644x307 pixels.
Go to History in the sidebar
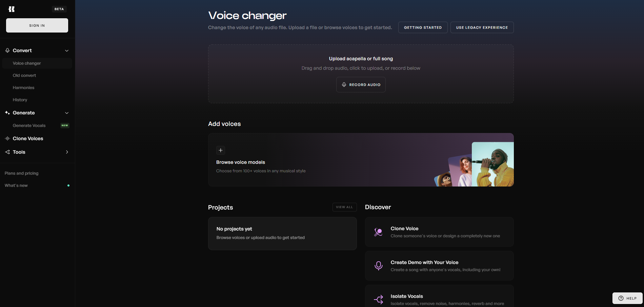click(20, 100)
